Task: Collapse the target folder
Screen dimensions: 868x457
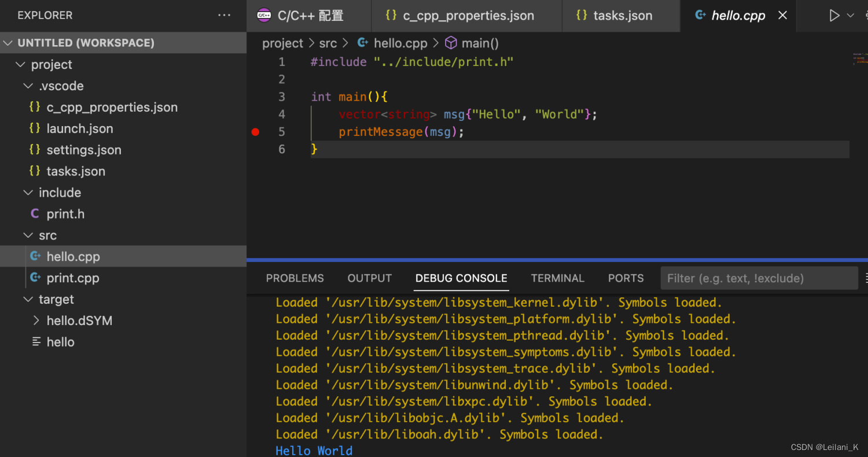Action: [x=123, y=300]
